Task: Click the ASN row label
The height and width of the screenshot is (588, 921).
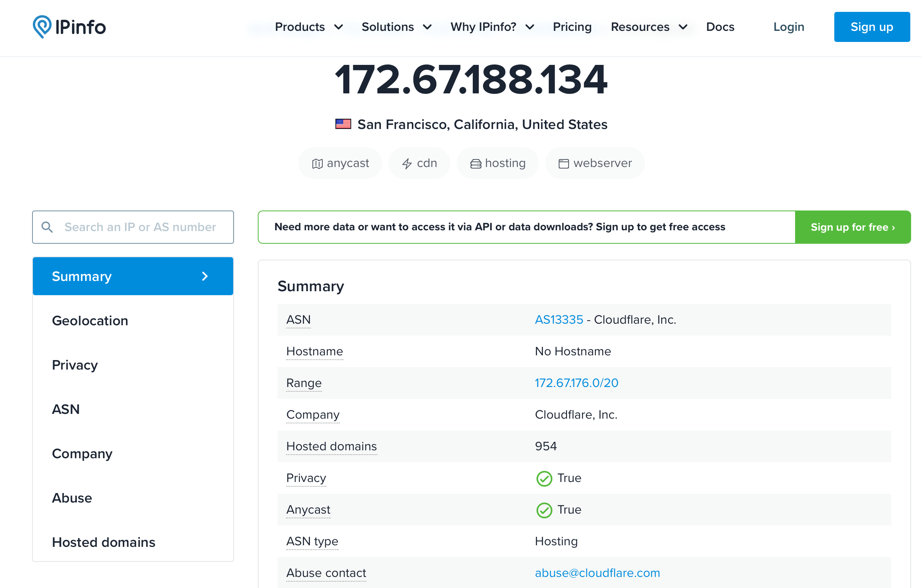Action: point(299,320)
